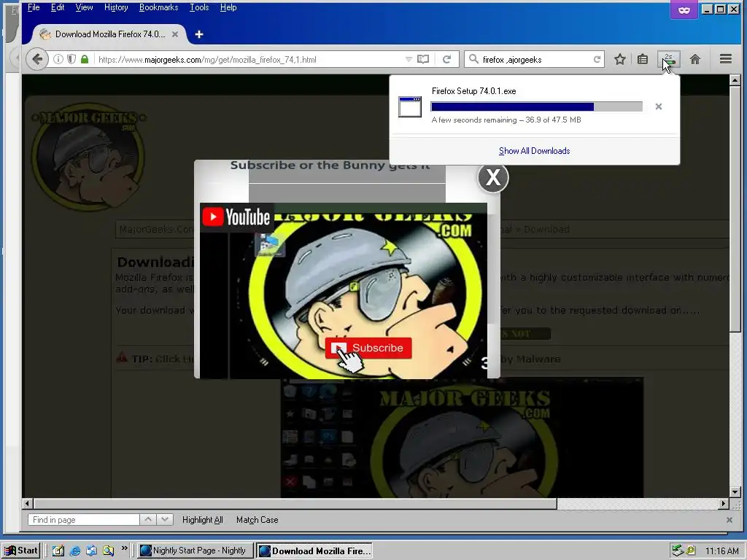Screen dimensions: 747x560
Task: Show bookmarks list icon
Action: pos(643,60)
